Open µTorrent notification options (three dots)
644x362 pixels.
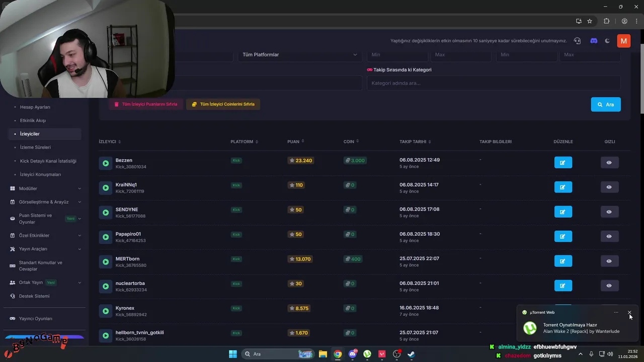coord(616,312)
